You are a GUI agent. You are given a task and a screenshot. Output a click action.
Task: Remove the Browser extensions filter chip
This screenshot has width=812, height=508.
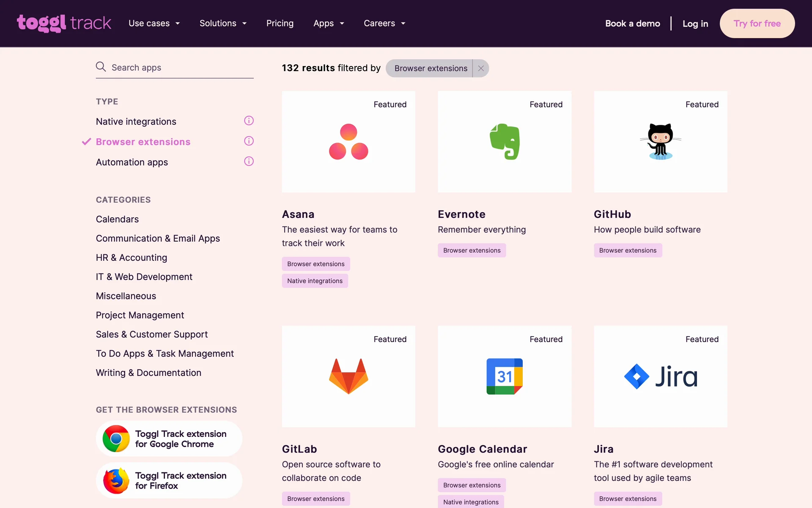click(481, 68)
